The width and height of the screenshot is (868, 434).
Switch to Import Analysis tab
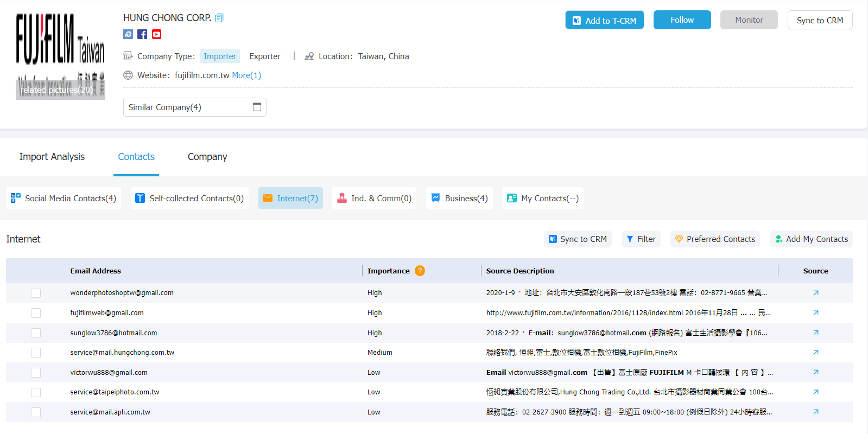coord(52,157)
